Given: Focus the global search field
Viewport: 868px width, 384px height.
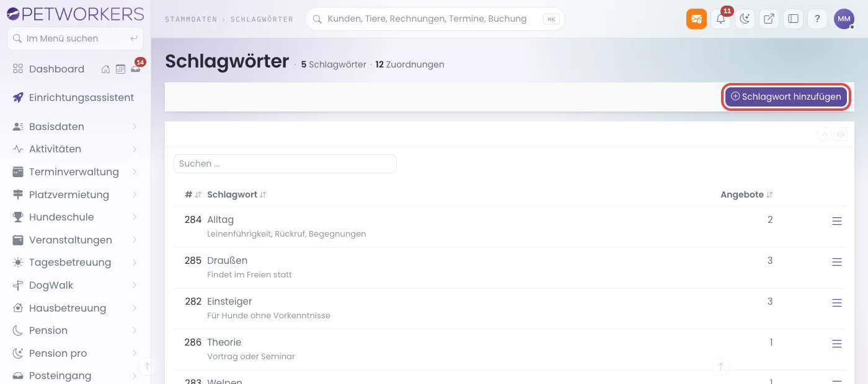Looking at the screenshot, I should point(435,19).
